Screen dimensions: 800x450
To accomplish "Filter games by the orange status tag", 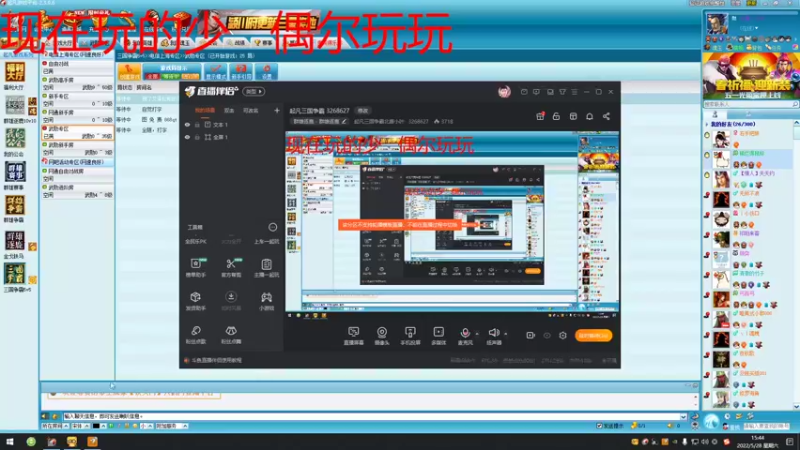I will pyautogui.click(x=190, y=77).
